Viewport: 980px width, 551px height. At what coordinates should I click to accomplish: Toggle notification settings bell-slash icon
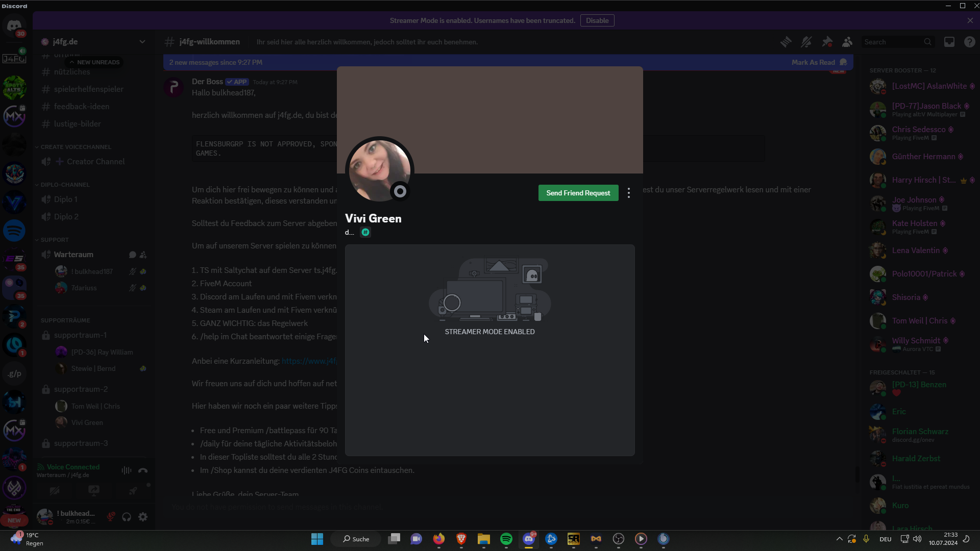click(806, 42)
